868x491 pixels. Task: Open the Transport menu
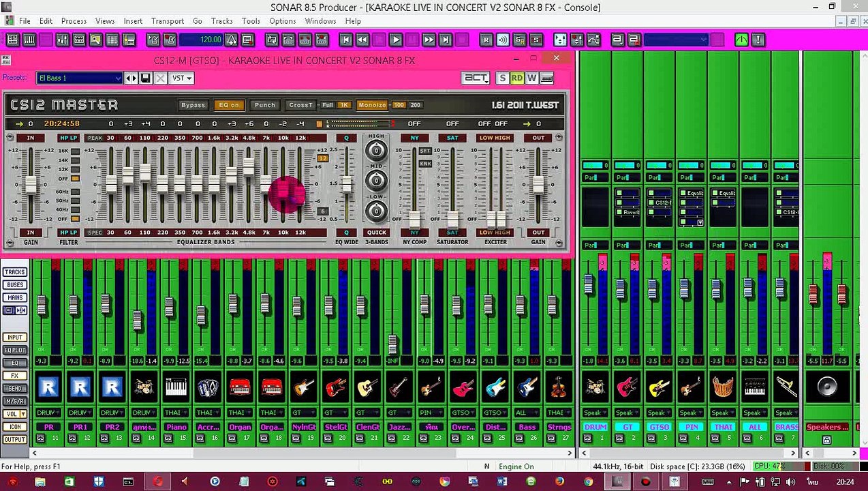pos(167,21)
